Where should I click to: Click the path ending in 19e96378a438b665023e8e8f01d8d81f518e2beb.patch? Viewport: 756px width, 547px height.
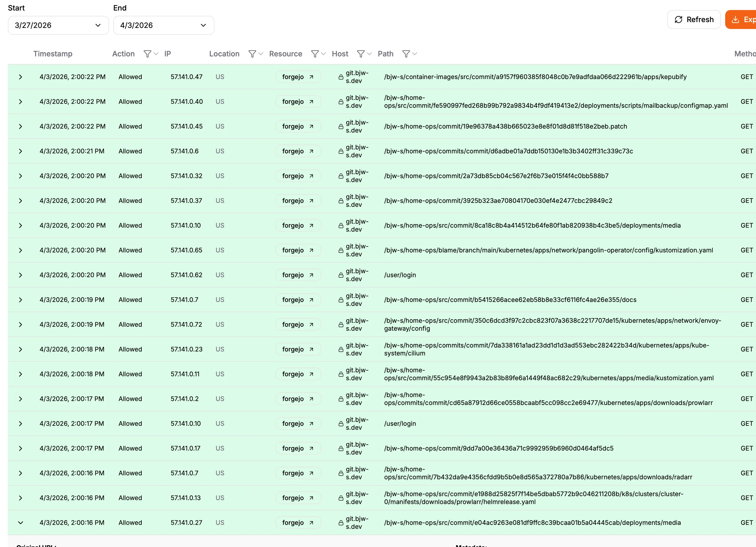[x=505, y=126]
